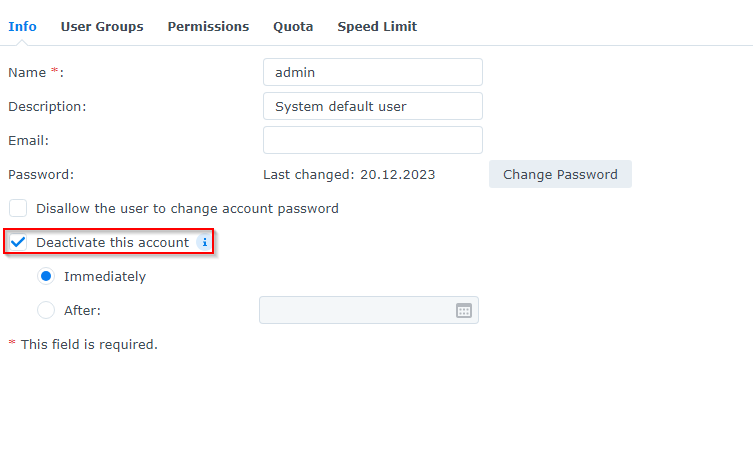The image size is (753, 468).
Task: Select the Immediately radio button
Action: (x=46, y=276)
